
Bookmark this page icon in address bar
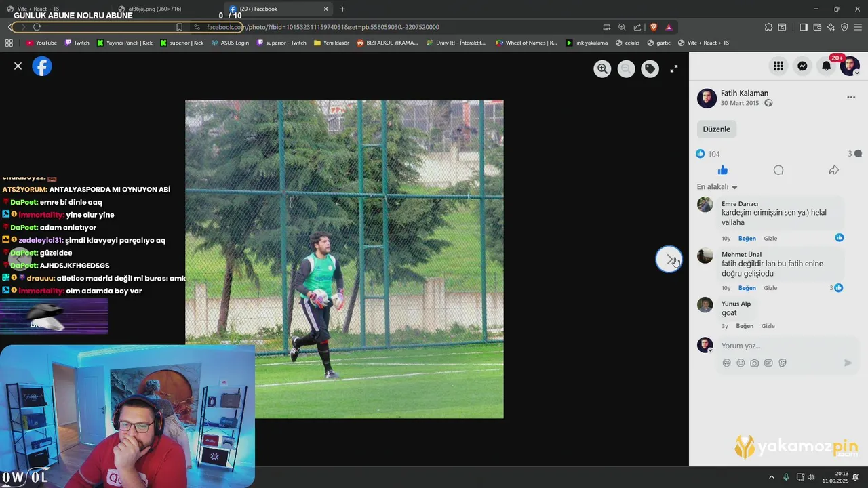point(179,27)
